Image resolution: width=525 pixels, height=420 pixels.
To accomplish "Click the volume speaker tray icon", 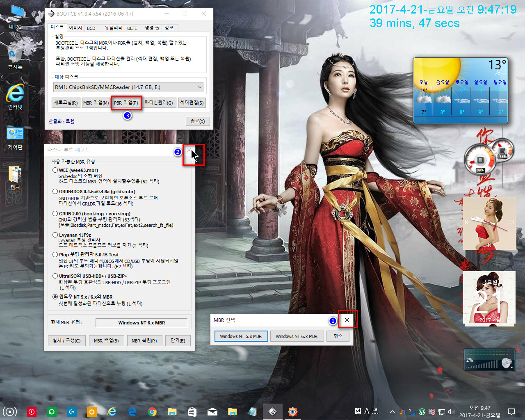I will pos(451,412).
